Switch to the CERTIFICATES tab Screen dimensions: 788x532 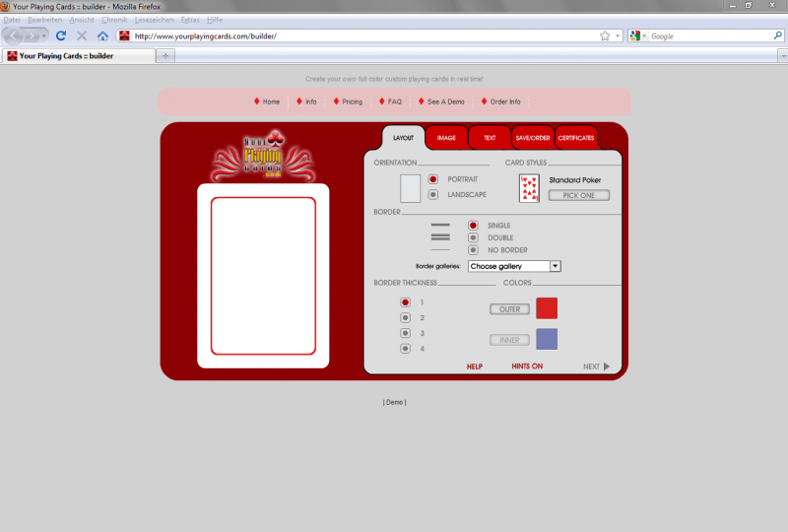[x=576, y=138]
